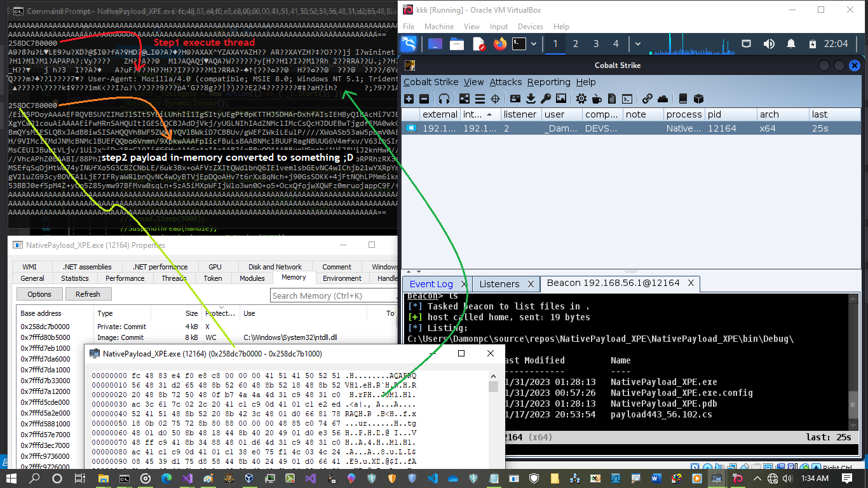Open VirtualBox Machine menu
The width and height of the screenshot is (868, 488).
tap(439, 27)
